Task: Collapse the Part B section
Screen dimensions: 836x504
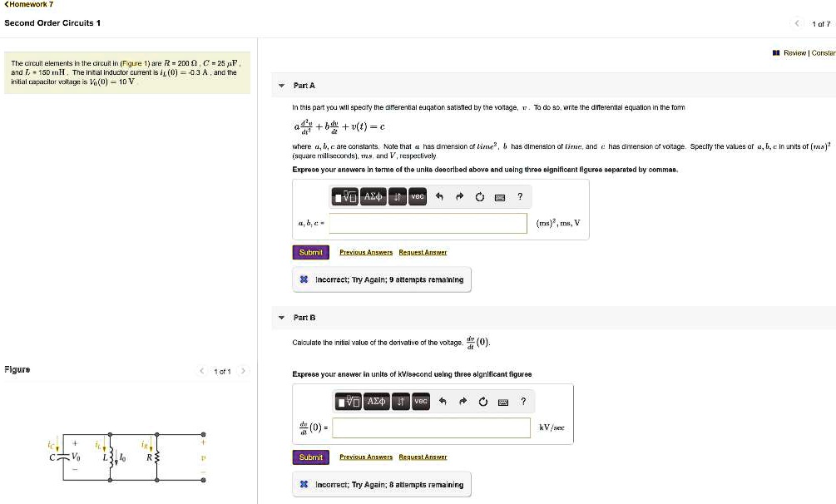Action: [x=281, y=318]
